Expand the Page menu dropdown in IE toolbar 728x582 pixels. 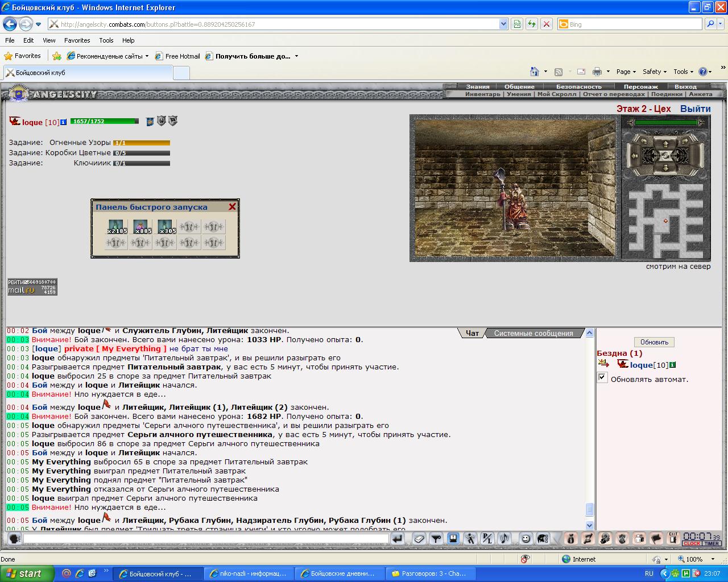coord(626,72)
